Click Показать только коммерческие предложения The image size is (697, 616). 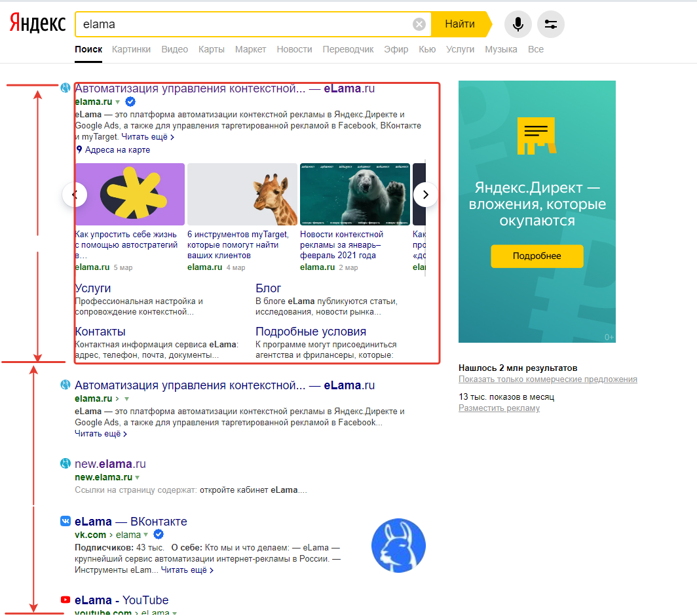tap(548, 379)
